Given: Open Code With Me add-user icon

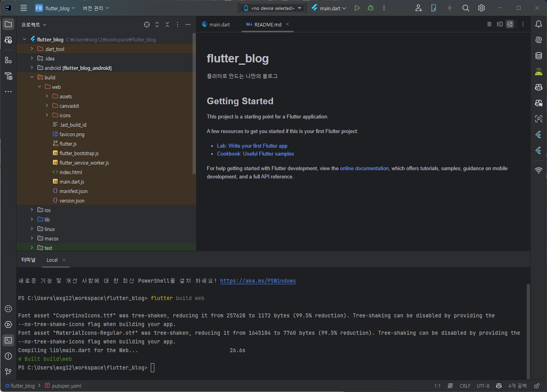Looking at the screenshot, I should point(419,8).
